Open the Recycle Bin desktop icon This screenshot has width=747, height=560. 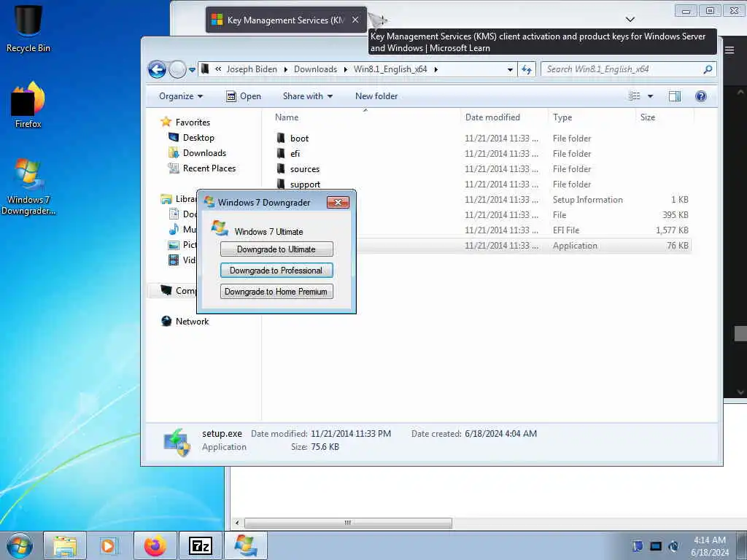click(28, 28)
